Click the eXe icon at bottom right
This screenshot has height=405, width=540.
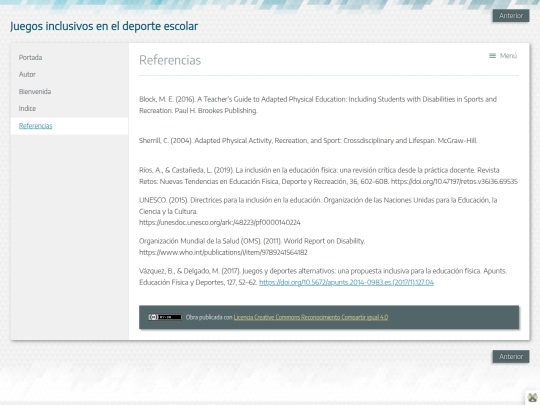(532, 398)
